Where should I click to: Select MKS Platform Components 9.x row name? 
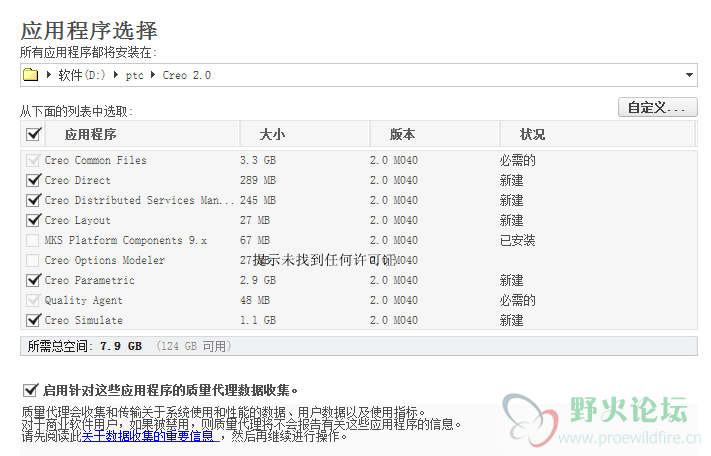point(126,240)
